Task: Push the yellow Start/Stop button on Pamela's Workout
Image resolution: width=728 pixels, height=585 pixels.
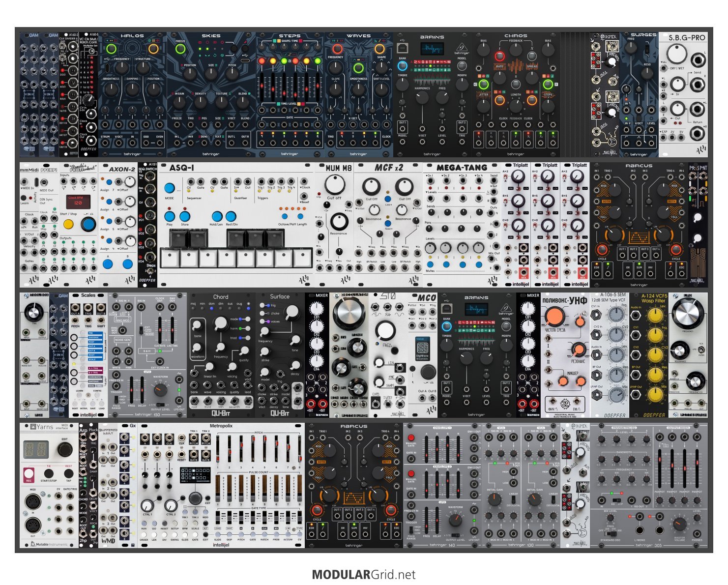Action: (x=68, y=225)
